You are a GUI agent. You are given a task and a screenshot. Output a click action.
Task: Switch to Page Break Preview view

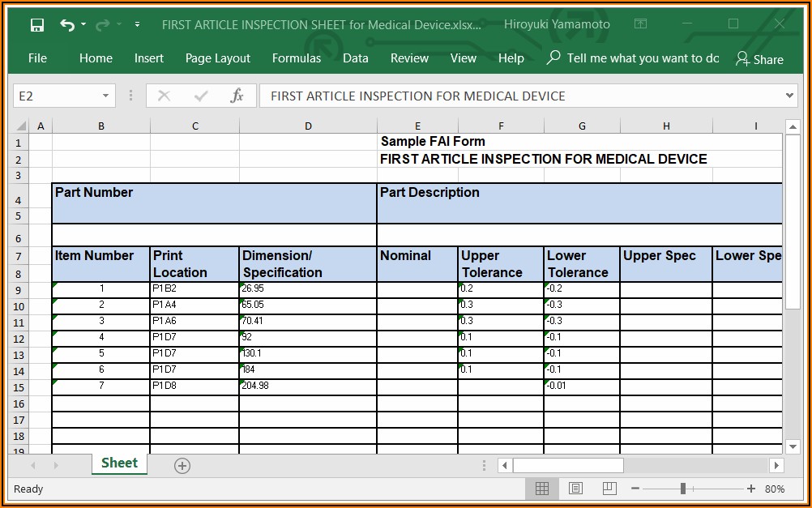[x=609, y=489]
